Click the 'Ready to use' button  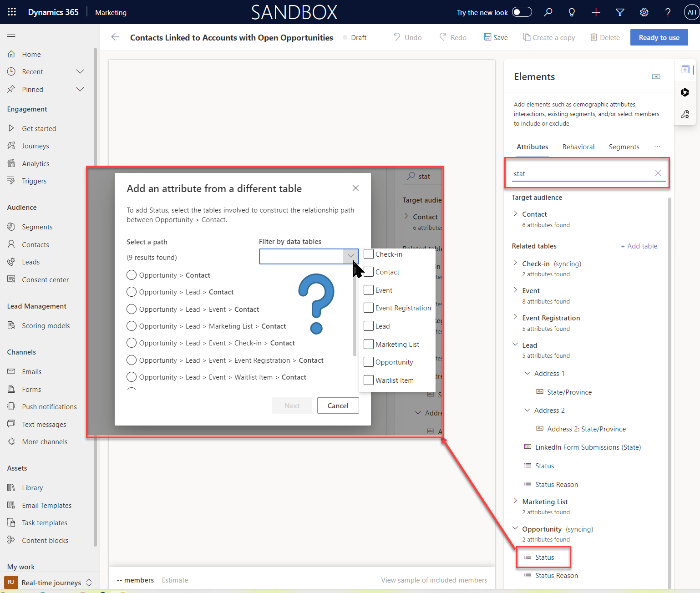(x=659, y=37)
